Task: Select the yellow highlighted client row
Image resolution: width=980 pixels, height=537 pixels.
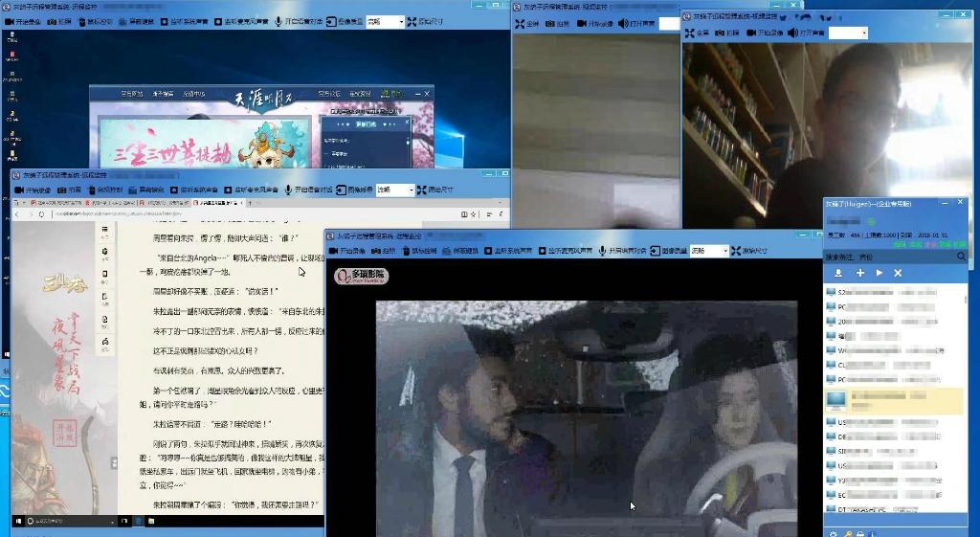Action: [x=894, y=401]
